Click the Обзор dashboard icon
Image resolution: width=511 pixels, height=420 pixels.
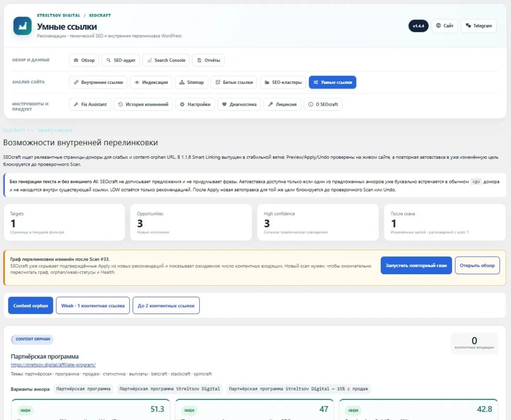[x=76, y=60]
